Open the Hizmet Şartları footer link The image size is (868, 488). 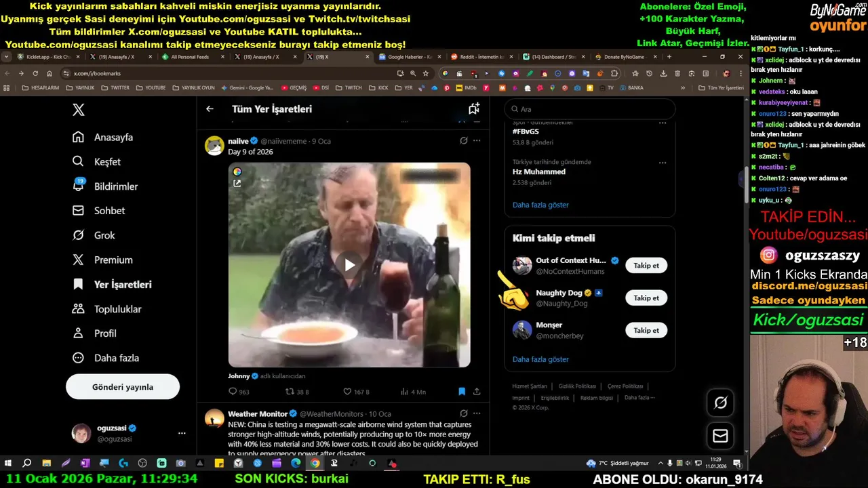point(530,386)
